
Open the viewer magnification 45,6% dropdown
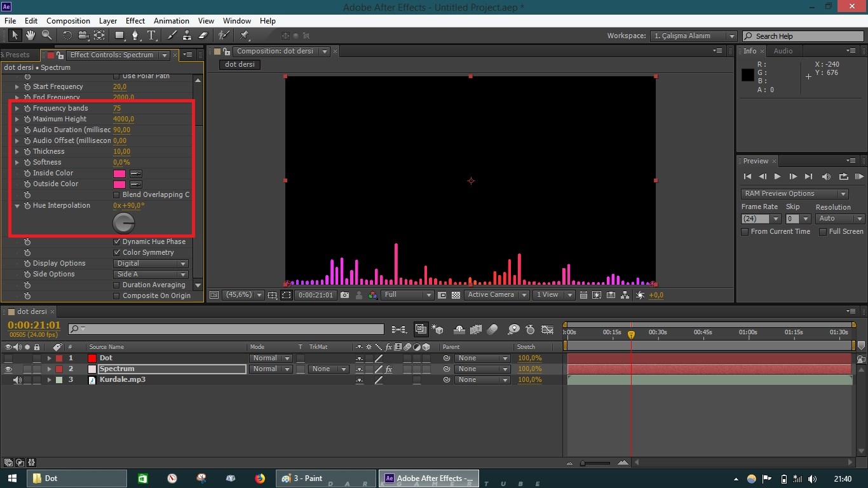pos(244,295)
